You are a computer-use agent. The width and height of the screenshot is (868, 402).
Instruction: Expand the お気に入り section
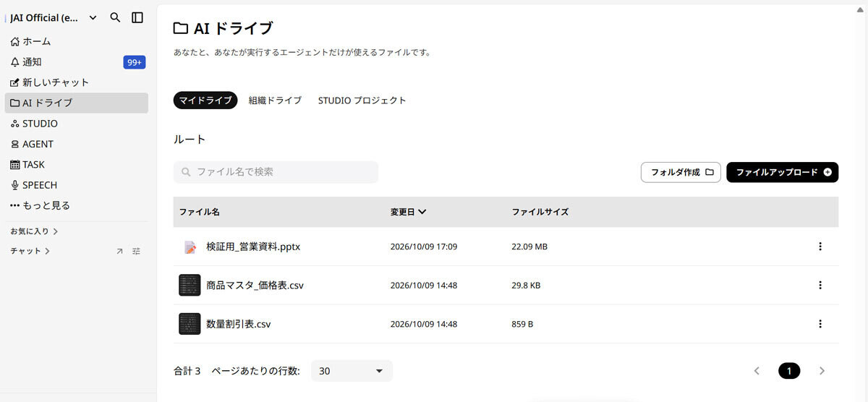[x=34, y=231]
